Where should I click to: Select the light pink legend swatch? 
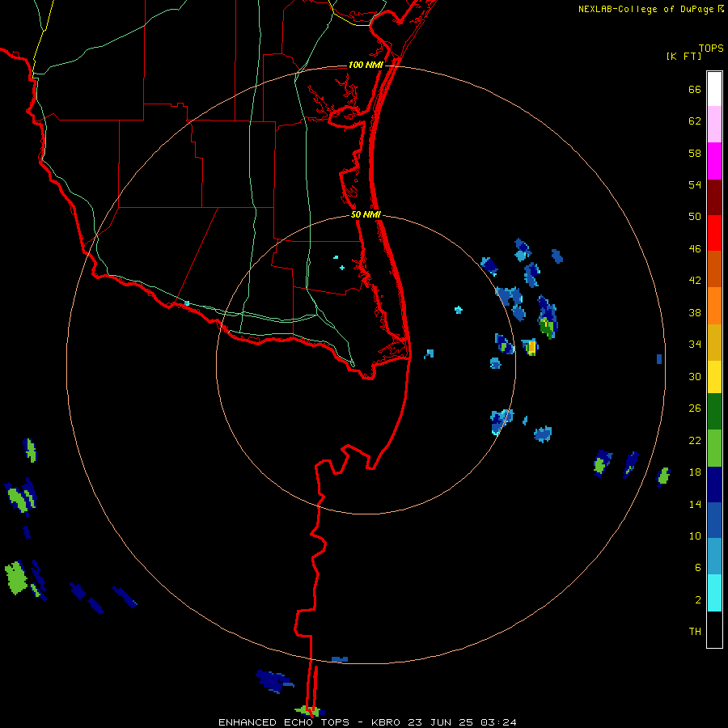tap(714, 125)
